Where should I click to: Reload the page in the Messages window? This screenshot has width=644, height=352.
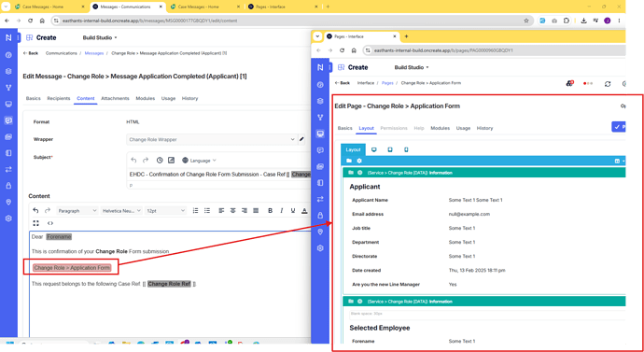click(30, 21)
